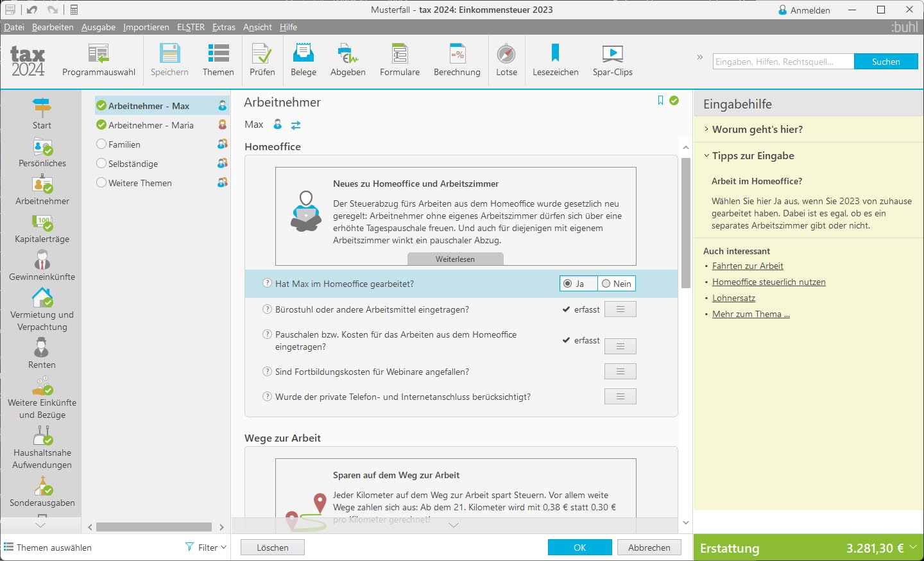Open Lesezeichen bookmarks
Viewport: 924px width, 561px height.
[x=556, y=60]
